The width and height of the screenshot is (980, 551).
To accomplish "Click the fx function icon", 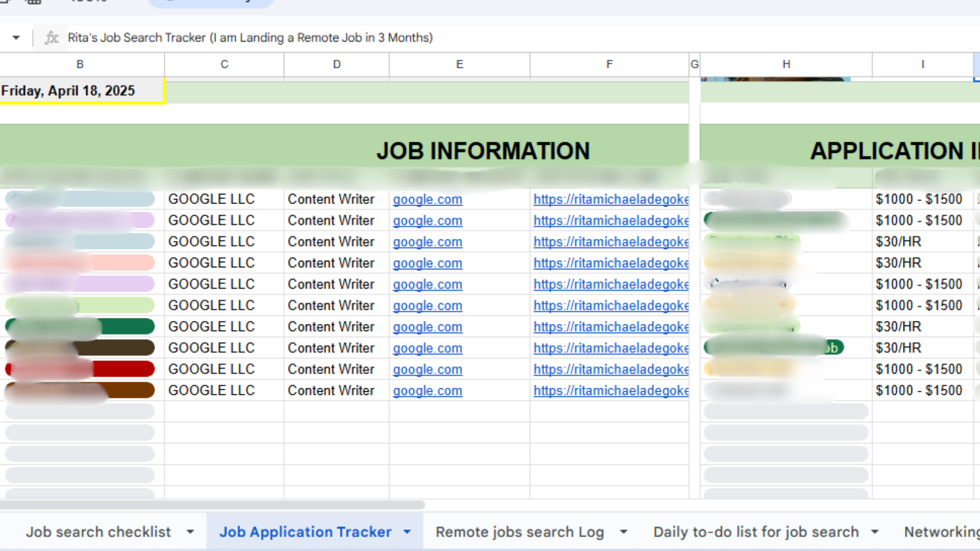I will pos(51,38).
